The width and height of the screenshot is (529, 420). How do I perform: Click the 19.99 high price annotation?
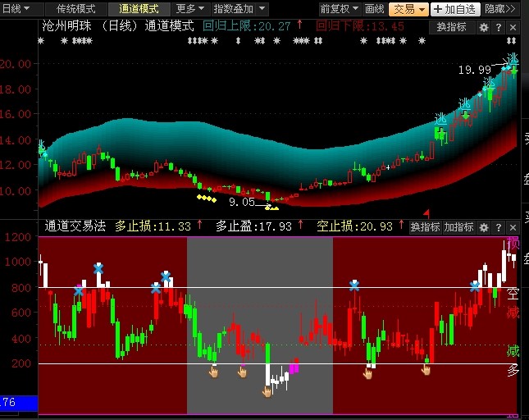pos(474,70)
